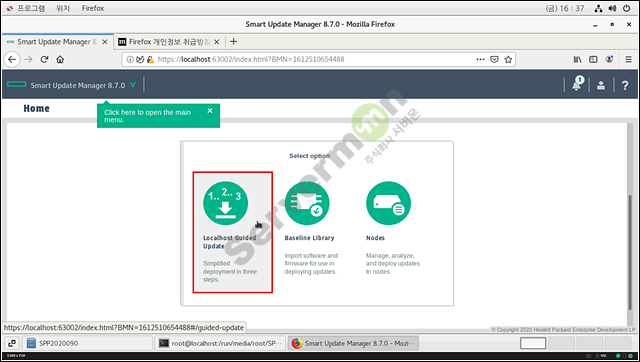Show site information icon
Screen dimensions: 640x362
click(x=130, y=60)
